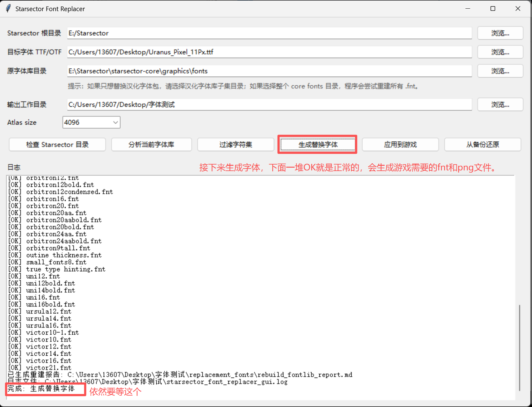Select log line uni16bold.fnt

coord(41,304)
